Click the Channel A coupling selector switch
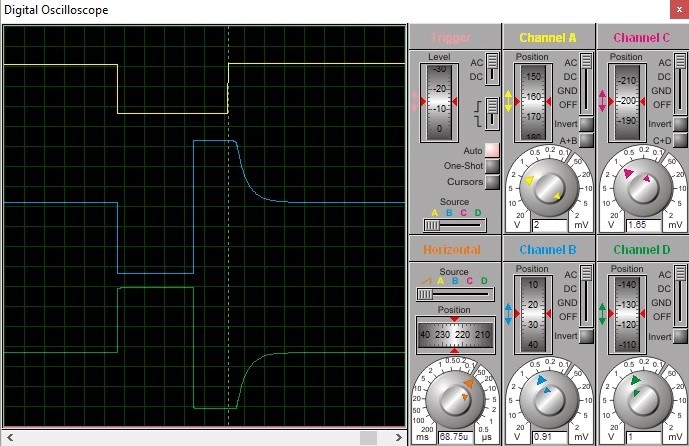 tap(587, 82)
